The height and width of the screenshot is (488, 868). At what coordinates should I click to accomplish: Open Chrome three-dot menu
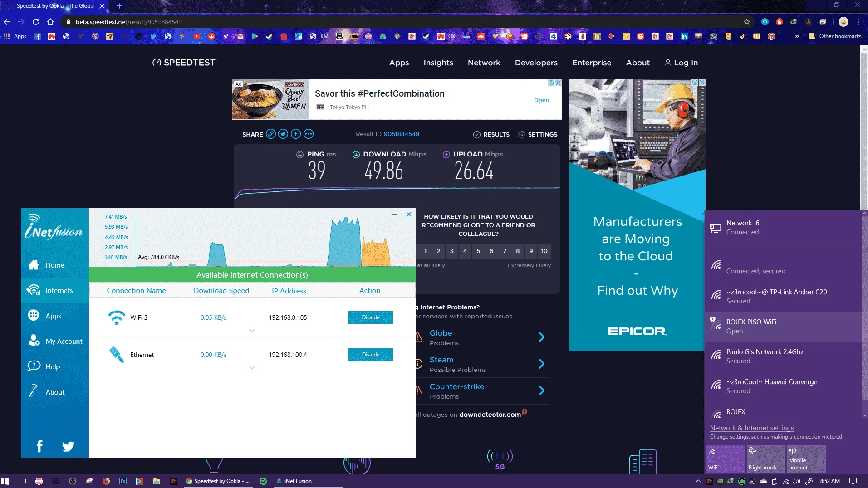coord(858,22)
